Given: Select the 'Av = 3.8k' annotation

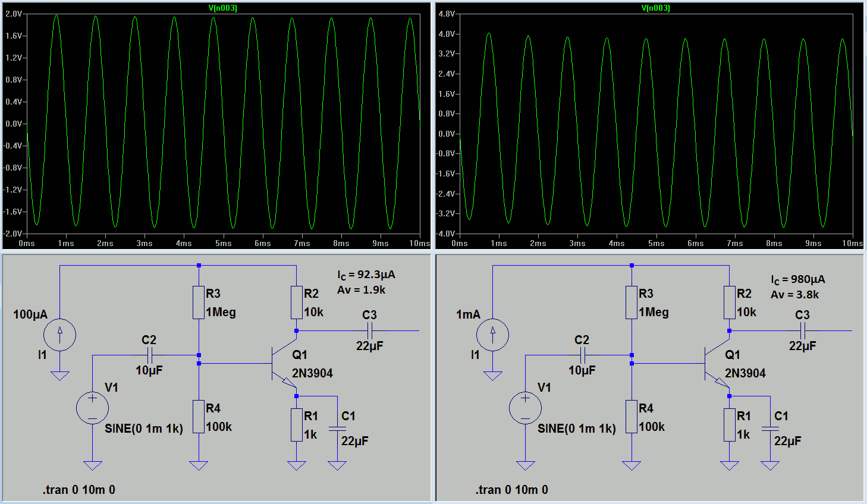Looking at the screenshot, I should tap(795, 295).
